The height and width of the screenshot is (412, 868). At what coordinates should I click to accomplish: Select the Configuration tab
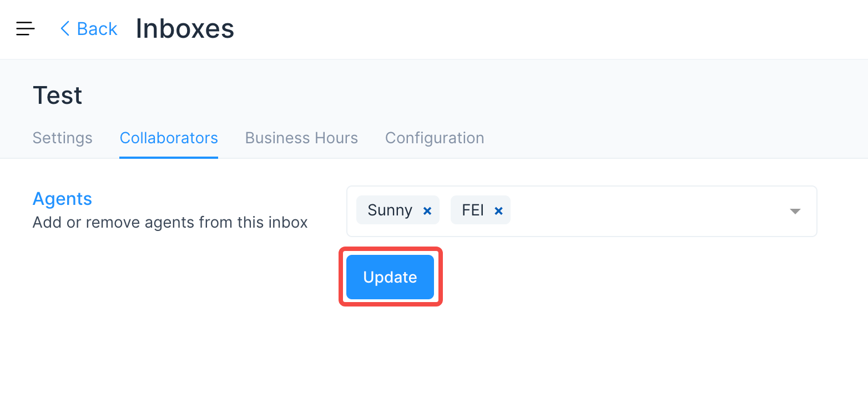(x=435, y=138)
